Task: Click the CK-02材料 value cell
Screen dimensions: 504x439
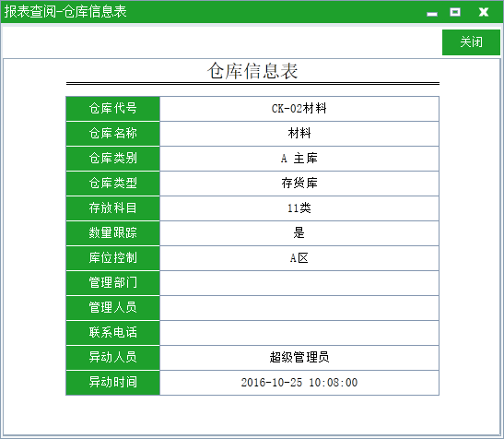Action: pos(299,109)
